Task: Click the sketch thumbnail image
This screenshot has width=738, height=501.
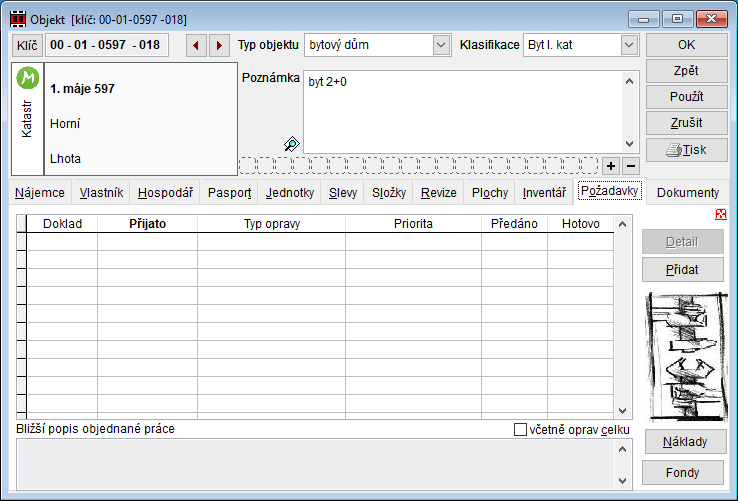Action: click(686, 355)
